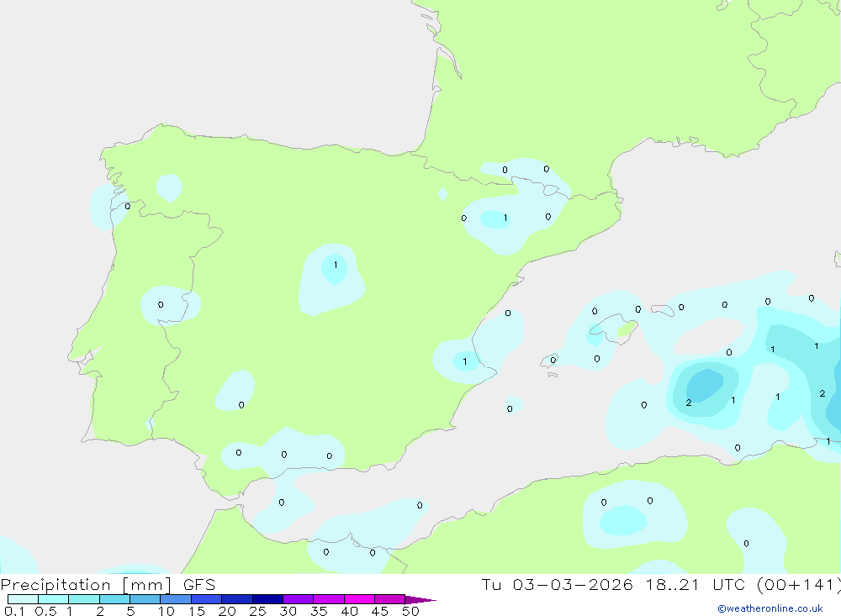Click the above-50 mm arrow tip of the legend
This screenshot has width=841, height=616.
point(420,599)
